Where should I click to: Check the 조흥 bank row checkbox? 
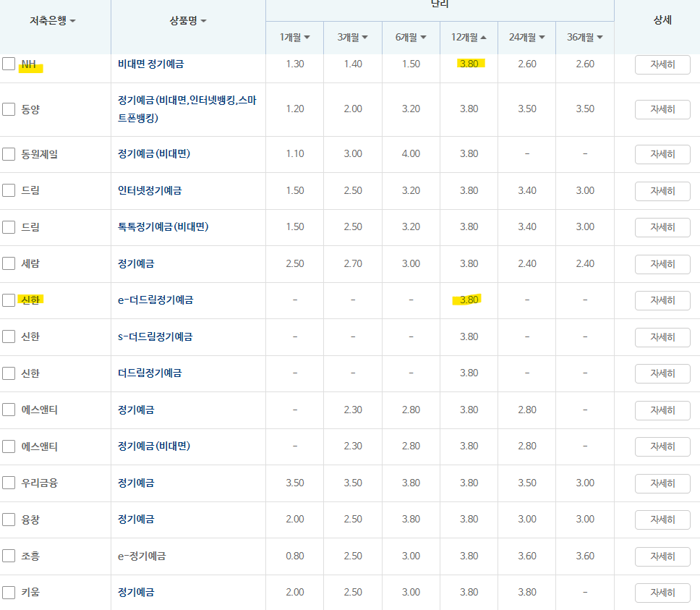coord(9,556)
